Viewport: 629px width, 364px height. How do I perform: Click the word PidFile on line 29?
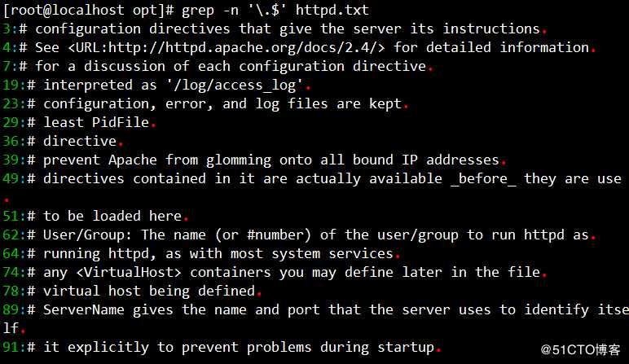click(x=120, y=122)
